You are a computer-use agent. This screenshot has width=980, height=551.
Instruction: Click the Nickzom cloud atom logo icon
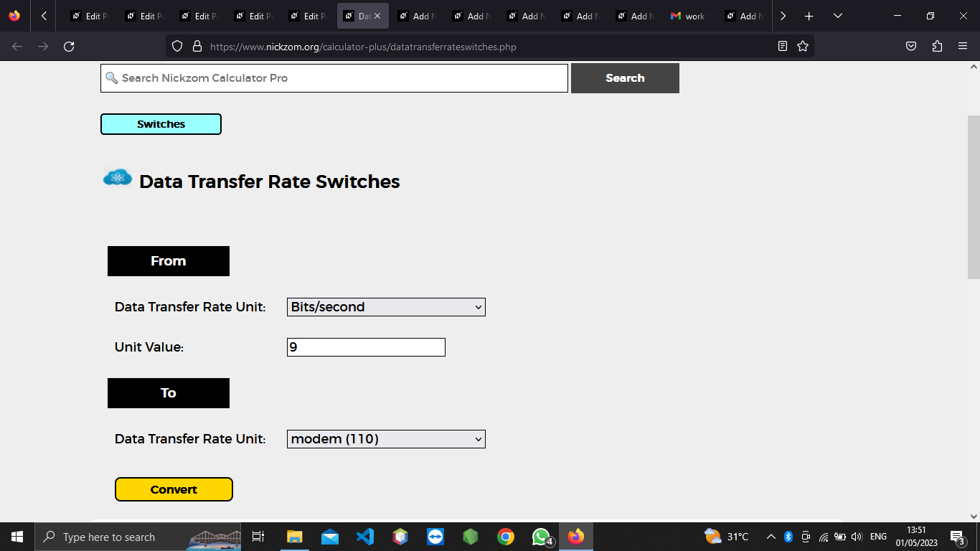(118, 178)
